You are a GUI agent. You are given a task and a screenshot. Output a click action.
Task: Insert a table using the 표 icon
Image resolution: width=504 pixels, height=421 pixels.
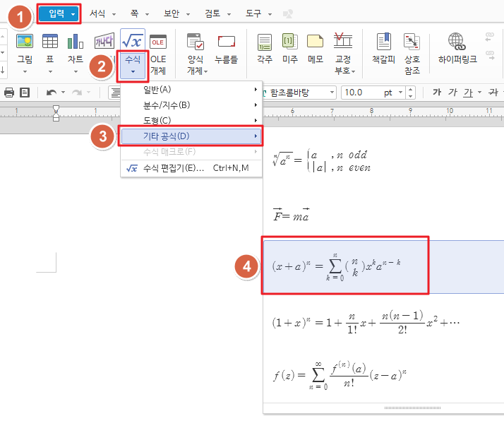pos(50,42)
